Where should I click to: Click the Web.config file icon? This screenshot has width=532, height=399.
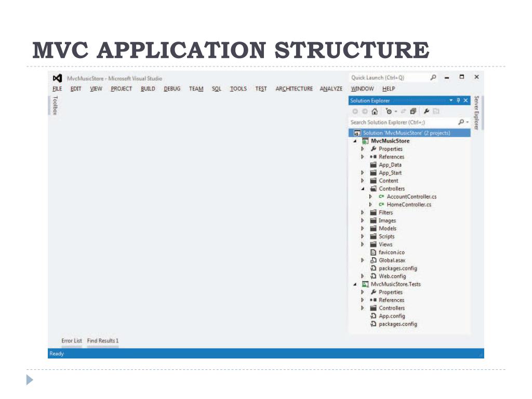point(373,276)
